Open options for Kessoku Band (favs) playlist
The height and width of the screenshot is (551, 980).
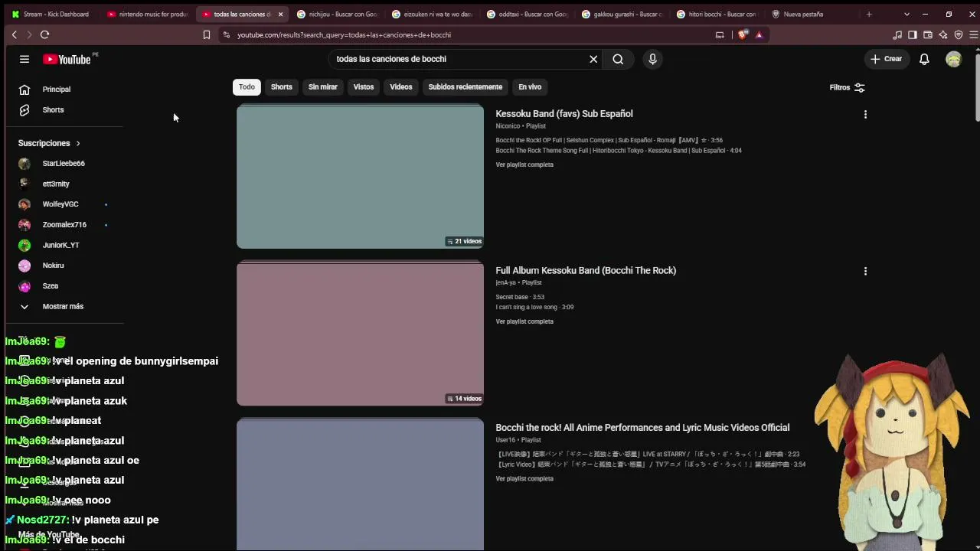865,114
